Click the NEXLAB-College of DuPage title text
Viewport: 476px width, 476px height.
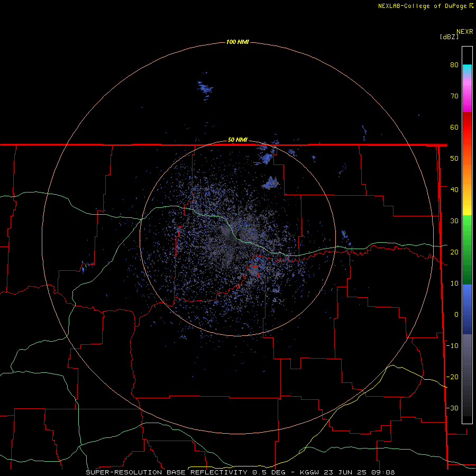click(x=423, y=6)
